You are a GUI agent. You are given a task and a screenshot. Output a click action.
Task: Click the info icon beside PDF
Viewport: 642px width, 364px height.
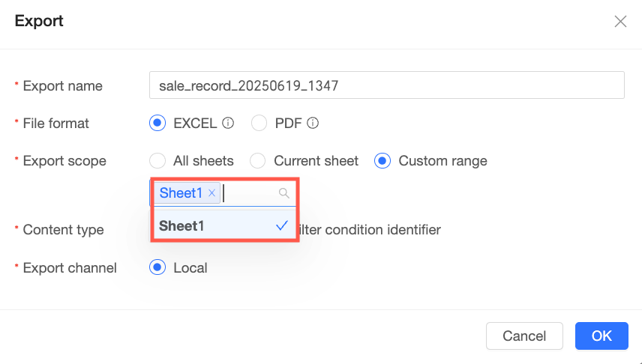tap(313, 123)
